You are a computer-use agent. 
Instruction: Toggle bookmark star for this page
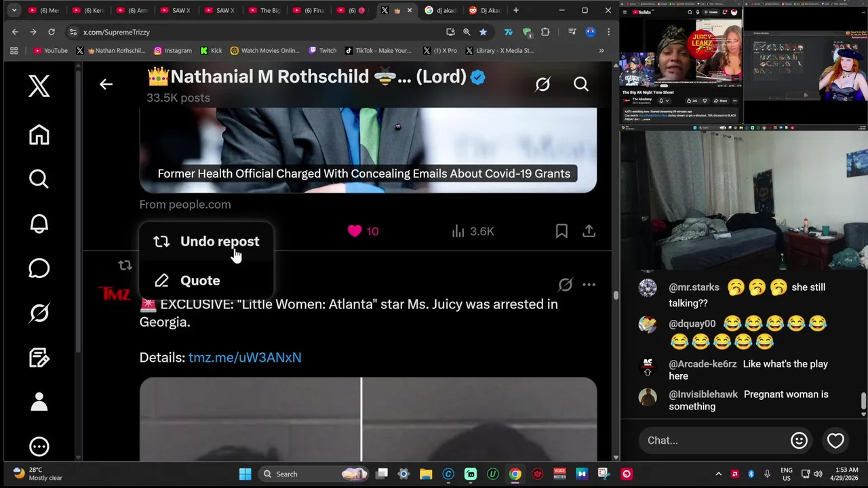point(483,32)
